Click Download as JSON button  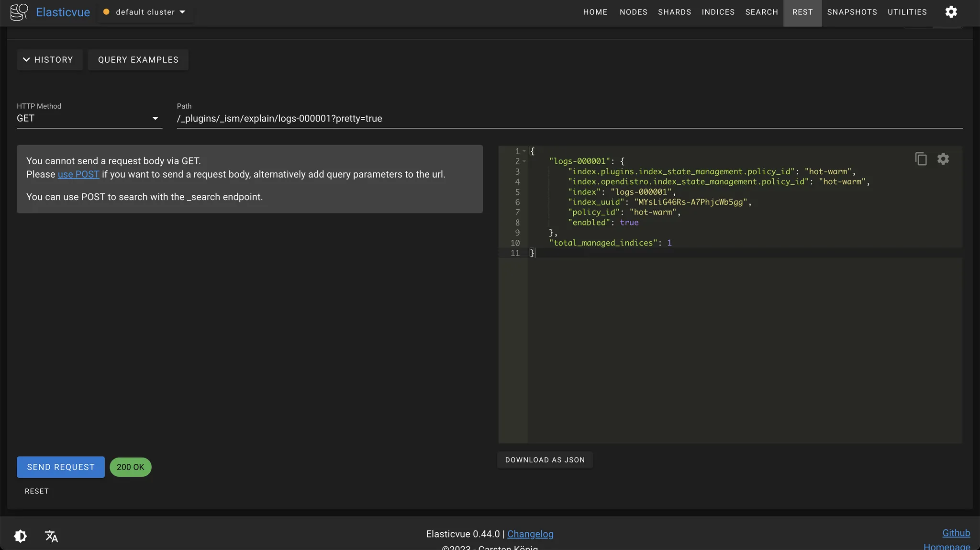click(545, 460)
